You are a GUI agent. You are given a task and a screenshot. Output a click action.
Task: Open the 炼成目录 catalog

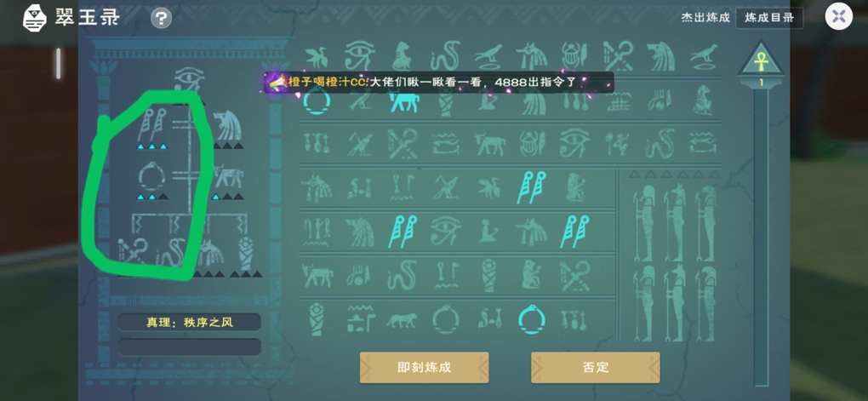[769, 18]
